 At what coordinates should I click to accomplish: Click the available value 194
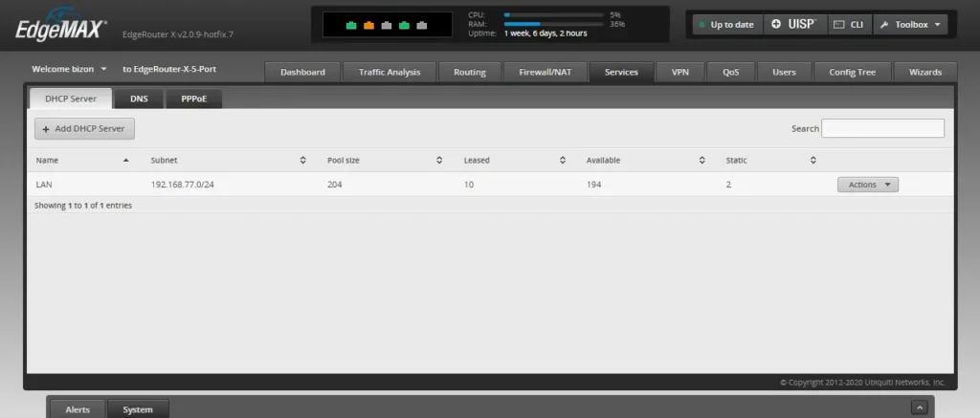[x=593, y=185]
